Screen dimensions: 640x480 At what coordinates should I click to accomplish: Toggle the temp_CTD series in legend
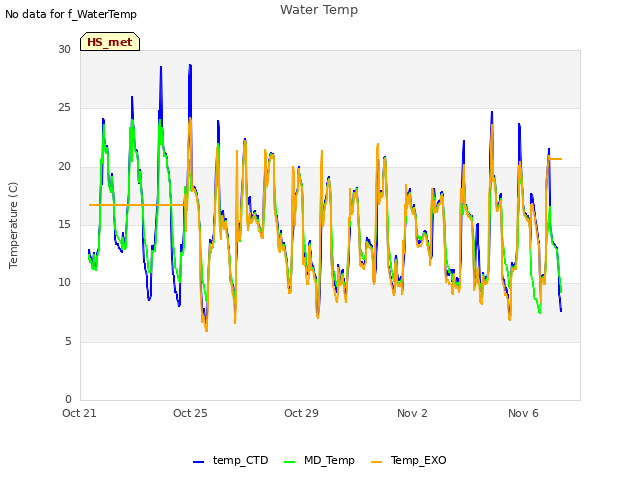[x=231, y=461]
